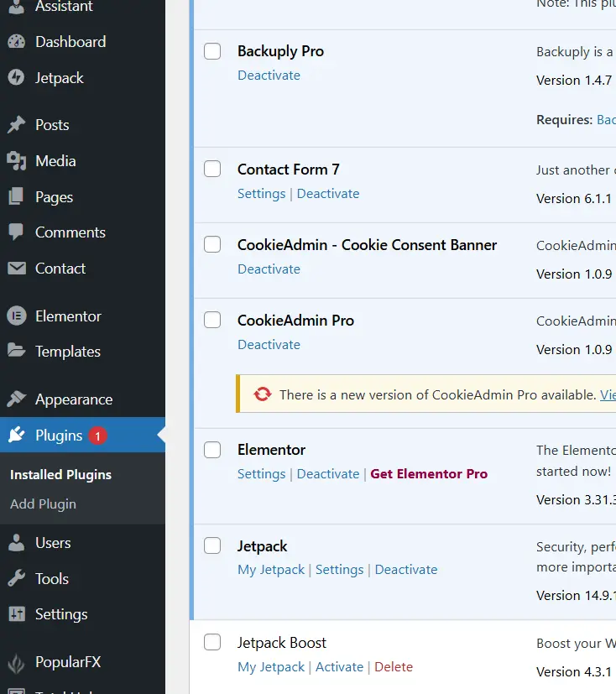Click the Users person icon

pos(17,543)
